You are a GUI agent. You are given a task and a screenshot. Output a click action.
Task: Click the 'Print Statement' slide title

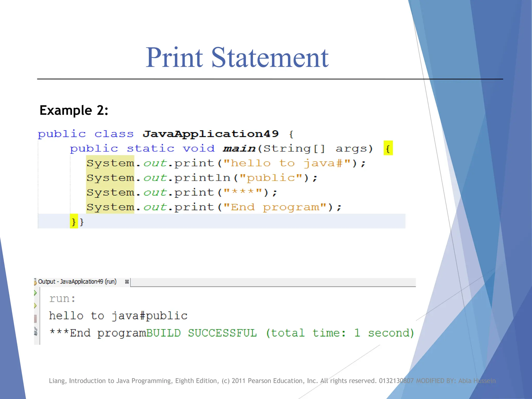click(237, 58)
